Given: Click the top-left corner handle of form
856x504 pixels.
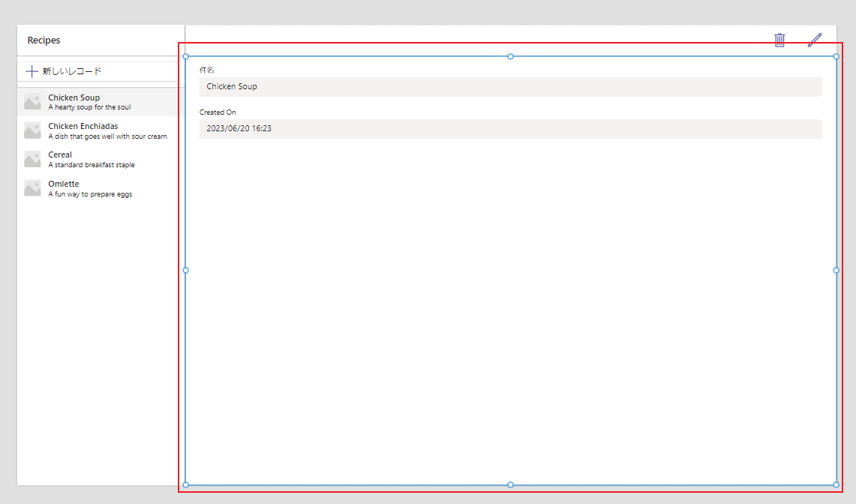Looking at the screenshot, I should coord(185,56).
